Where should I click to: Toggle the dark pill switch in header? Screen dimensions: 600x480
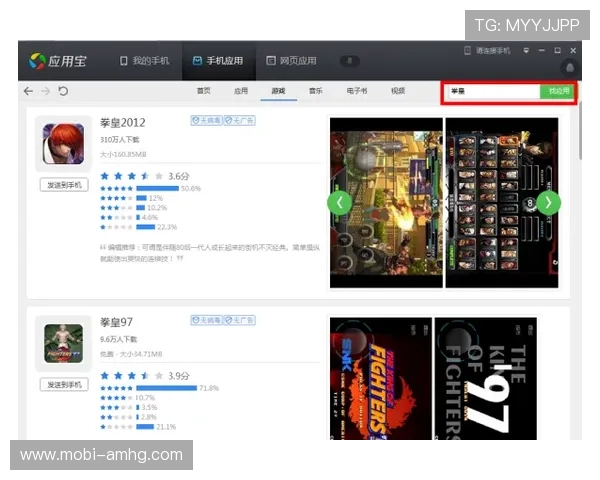pyautogui.click(x=349, y=61)
